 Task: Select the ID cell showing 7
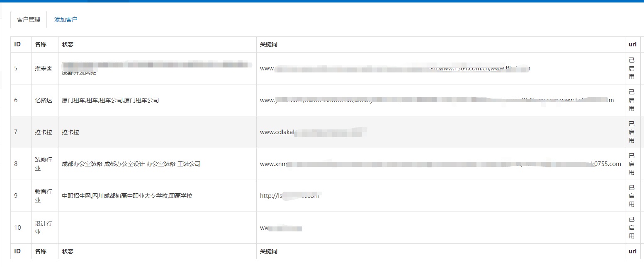15,132
